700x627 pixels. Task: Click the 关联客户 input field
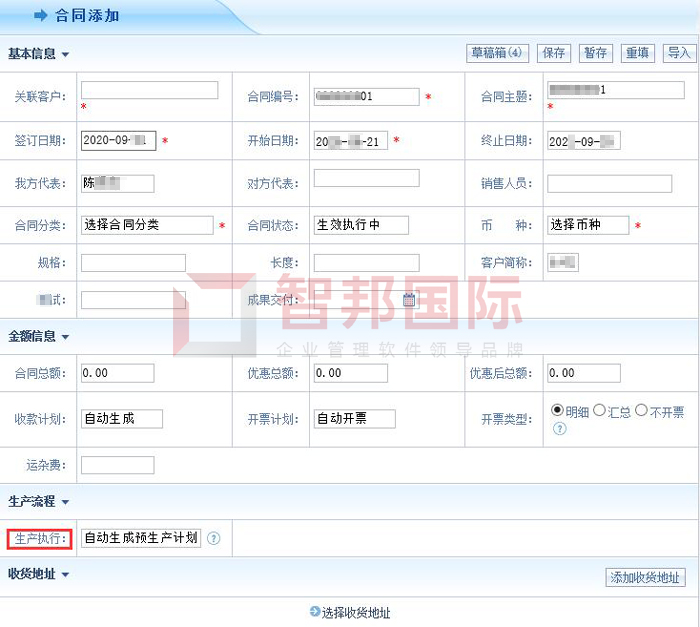(x=149, y=90)
